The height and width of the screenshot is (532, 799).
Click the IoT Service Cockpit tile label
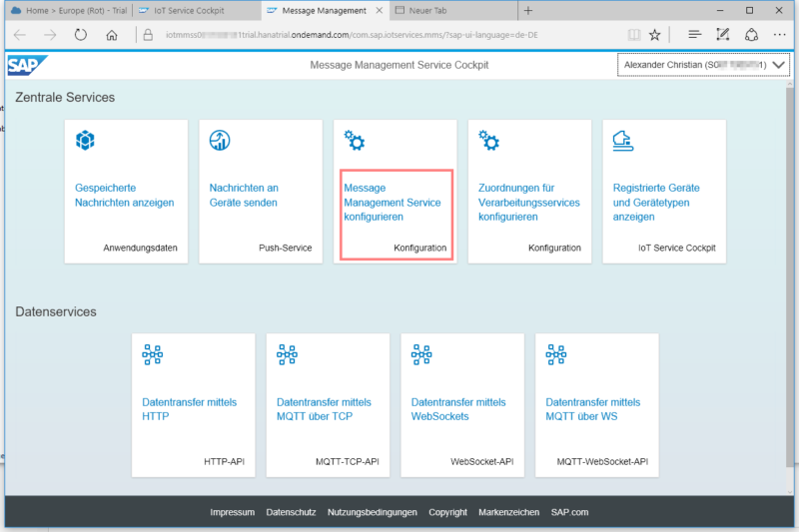click(x=677, y=248)
